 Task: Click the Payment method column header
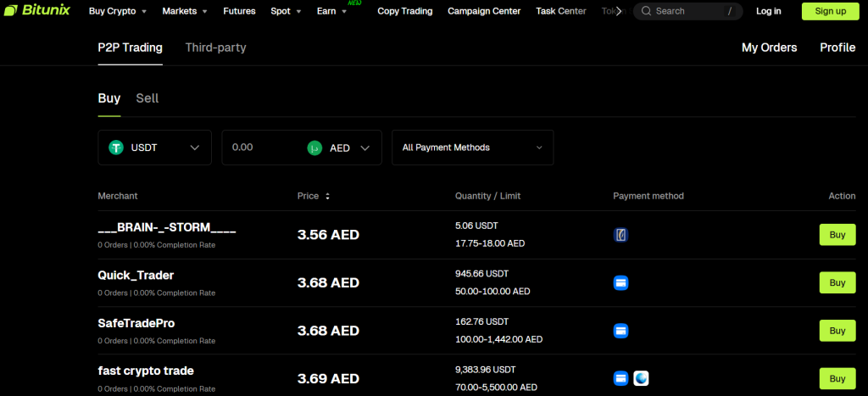648,196
